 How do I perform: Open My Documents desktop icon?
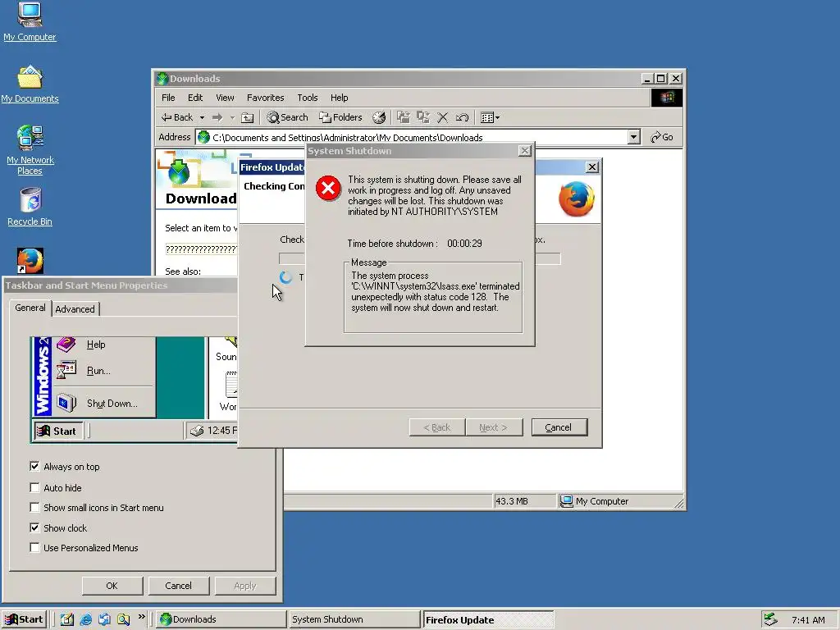[30, 84]
